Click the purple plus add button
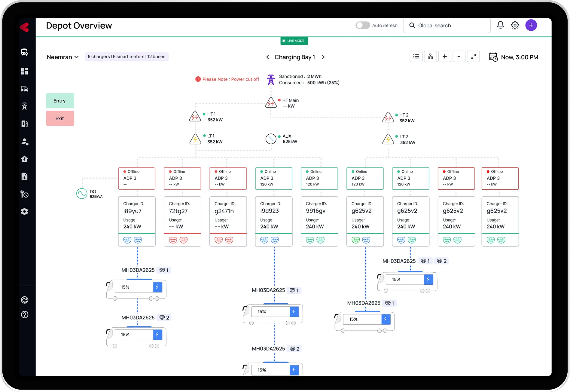The width and height of the screenshot is (570, 392). point(531,25)
